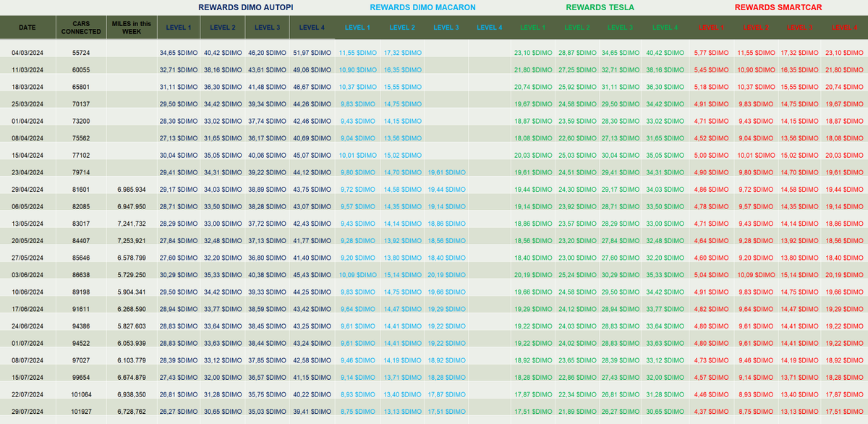Click the DATE column header
This screenshot has height=424, width=868.
(x=27, y=27)
